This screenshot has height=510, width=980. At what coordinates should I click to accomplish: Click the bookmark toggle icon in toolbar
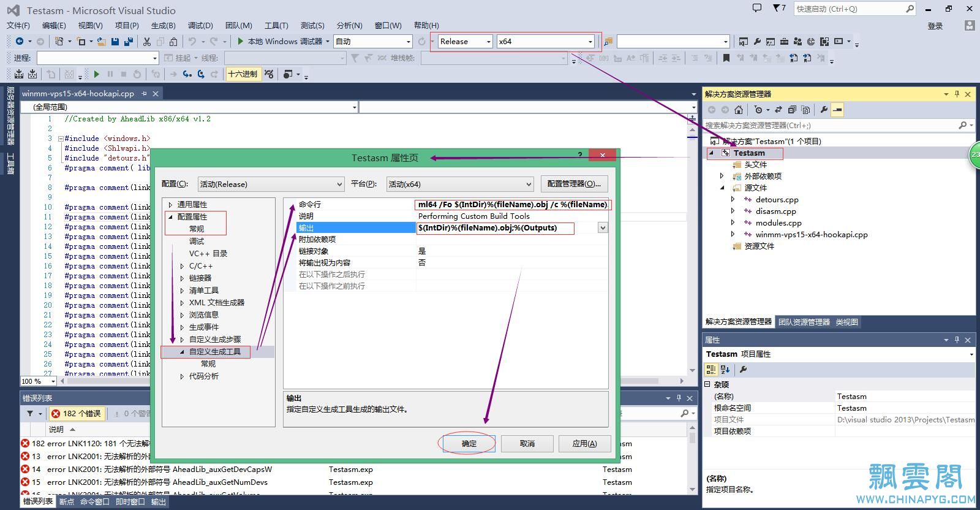(x=726, y=58)
